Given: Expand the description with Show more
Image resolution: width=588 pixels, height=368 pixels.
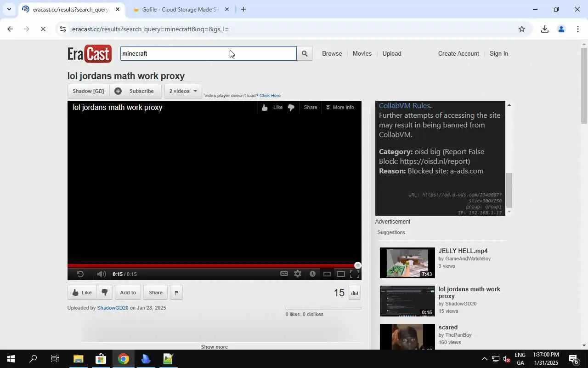Looking at the screenshot, I should 214,347.
